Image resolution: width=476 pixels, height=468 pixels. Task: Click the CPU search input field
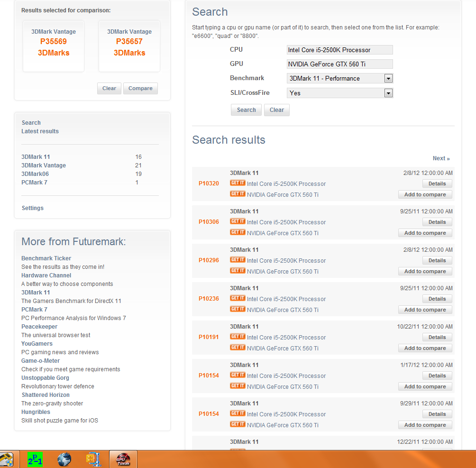[340, 50]
